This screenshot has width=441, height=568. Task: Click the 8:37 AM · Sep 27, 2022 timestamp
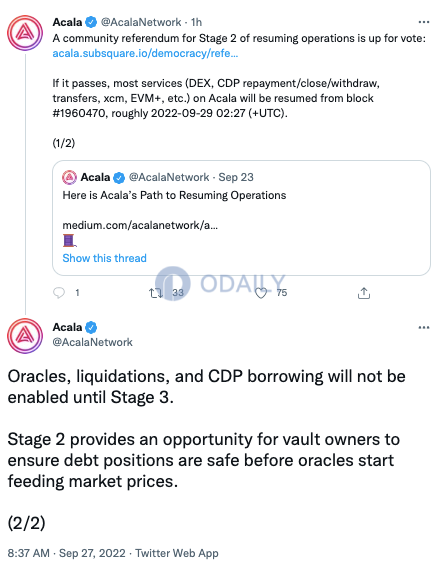66,553
